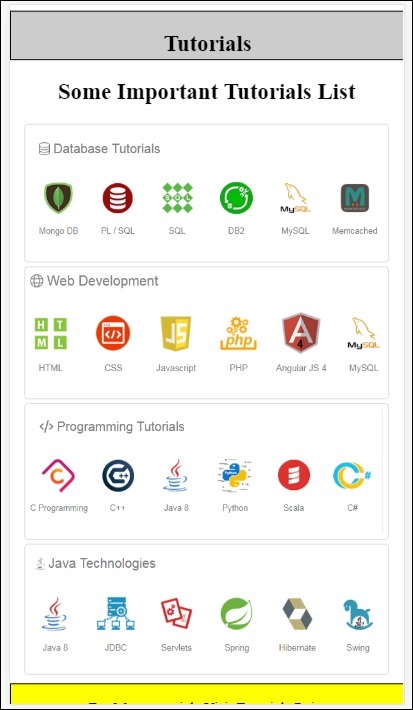Screen dimensions: 413x710
Task: Click the Python text label
Action: 235,508
